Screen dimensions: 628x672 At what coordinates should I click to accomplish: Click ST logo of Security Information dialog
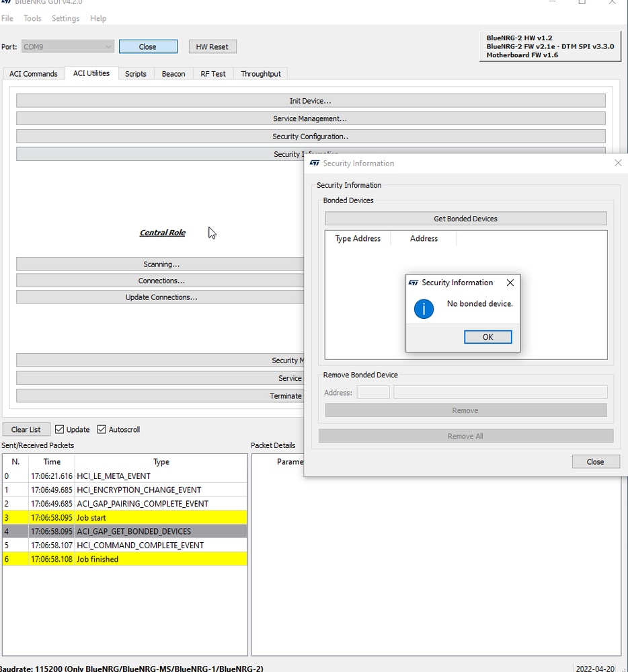point(315,163)
